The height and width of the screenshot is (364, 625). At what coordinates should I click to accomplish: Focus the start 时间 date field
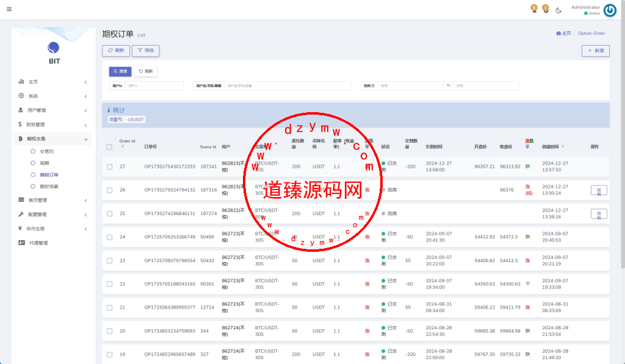(410, 85)
